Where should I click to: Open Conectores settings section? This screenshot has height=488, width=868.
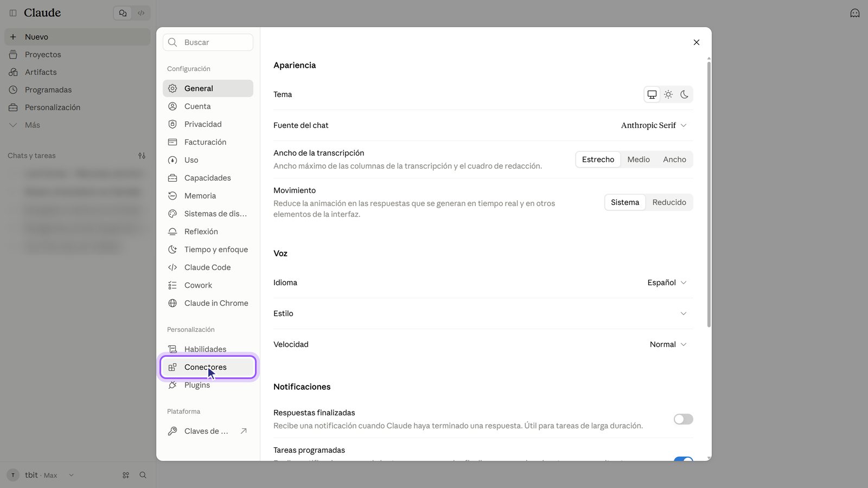point(208,367)
